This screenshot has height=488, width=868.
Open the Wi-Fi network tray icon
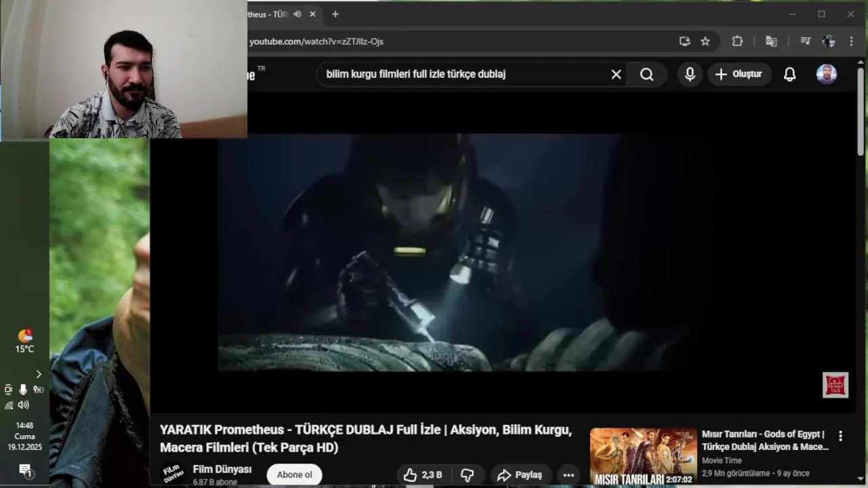click(x=9, y=405)
